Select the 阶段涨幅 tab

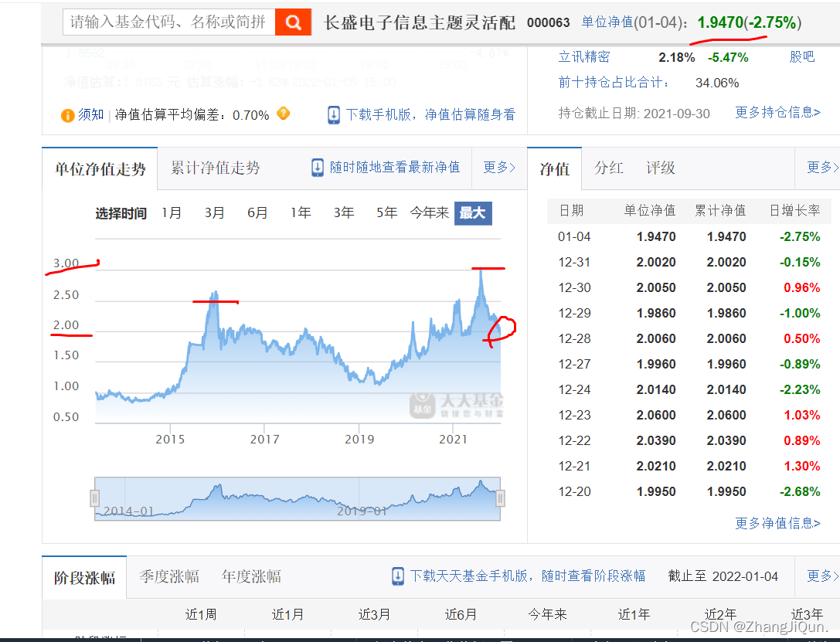[84, 578]
